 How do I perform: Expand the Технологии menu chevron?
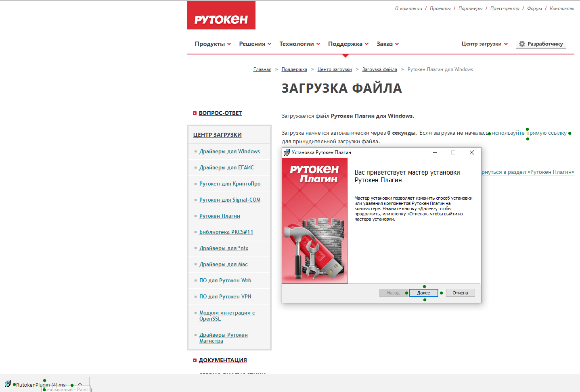click(x=318, y=44)
